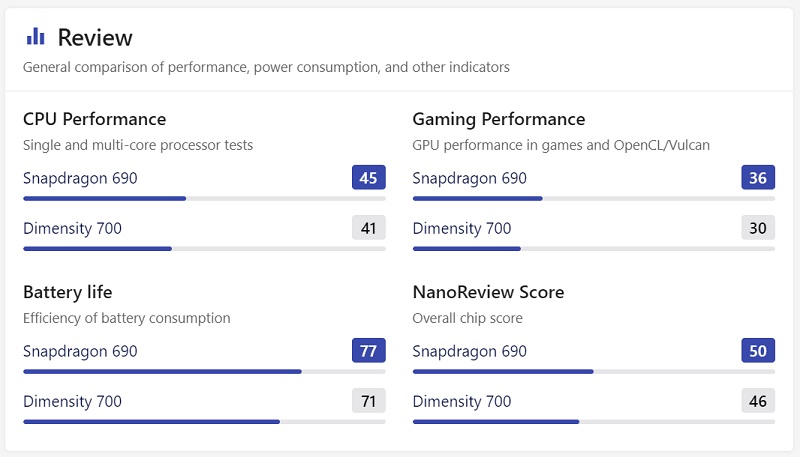The image size is (800, 457).
Task: Click Dimensity 700 CPU score badge 41
Action: [x=368, y=228]
